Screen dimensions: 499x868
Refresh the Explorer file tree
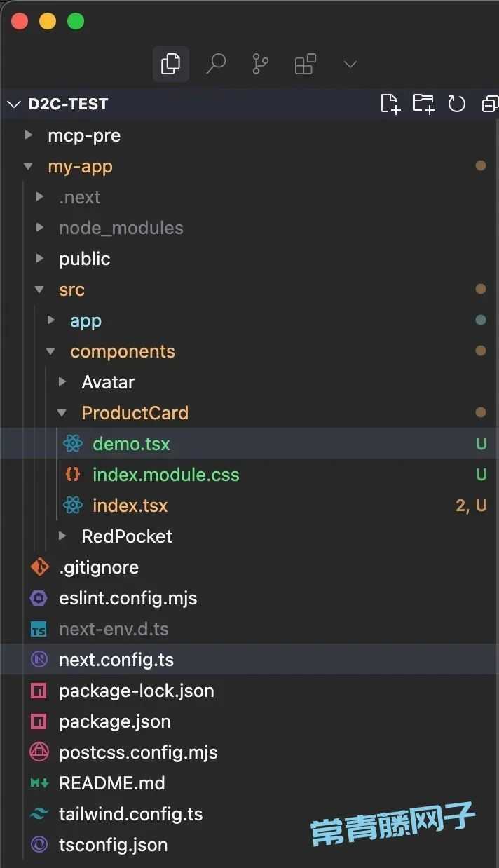tap(457, 104)
